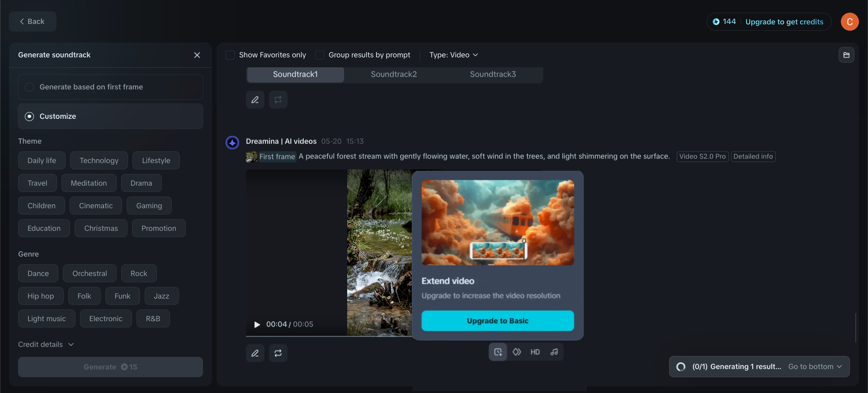The height and width of the screenshot is (393, 868).
Task: Click the regenerate icon below soundtrack tabs
Action: [278, 99]
